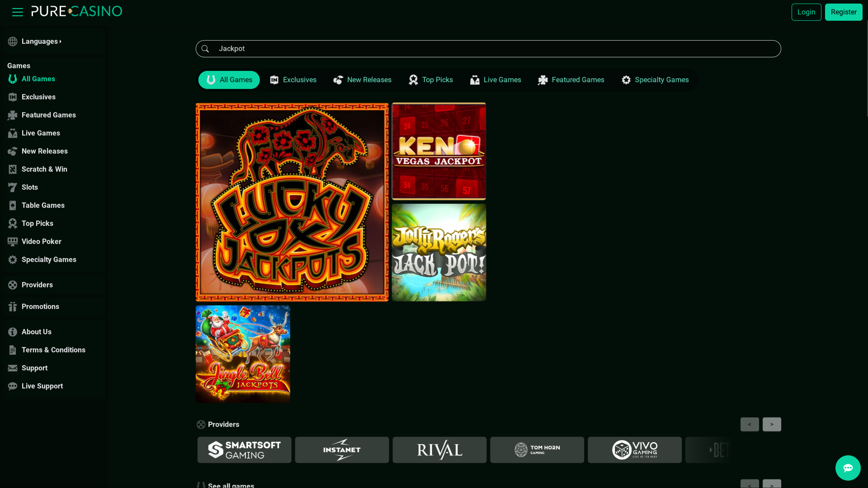Expand the Languages menu

pyautogui.click(x=41, y=41)
